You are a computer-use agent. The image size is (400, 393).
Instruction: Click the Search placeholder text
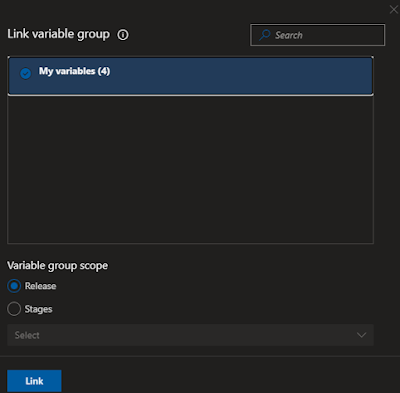pos(289,35)
